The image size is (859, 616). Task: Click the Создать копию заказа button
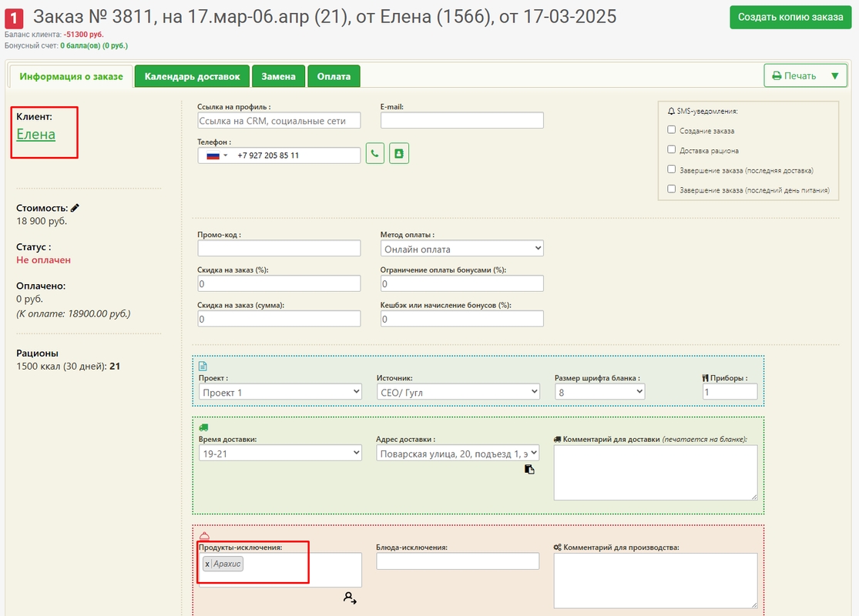point(790,17)
